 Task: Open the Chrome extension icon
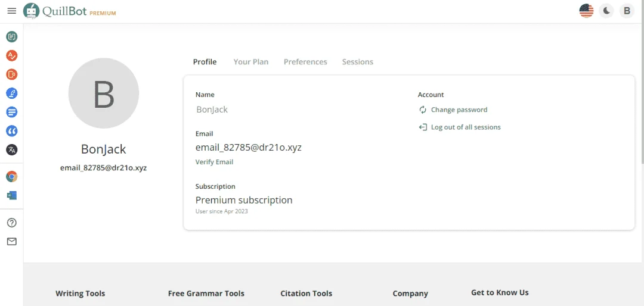(12, 177)
